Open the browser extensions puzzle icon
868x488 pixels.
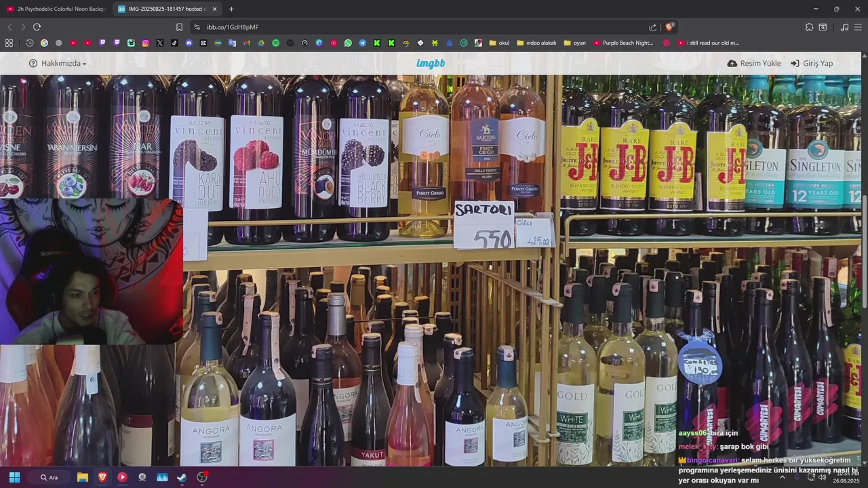tap(809, 27)
